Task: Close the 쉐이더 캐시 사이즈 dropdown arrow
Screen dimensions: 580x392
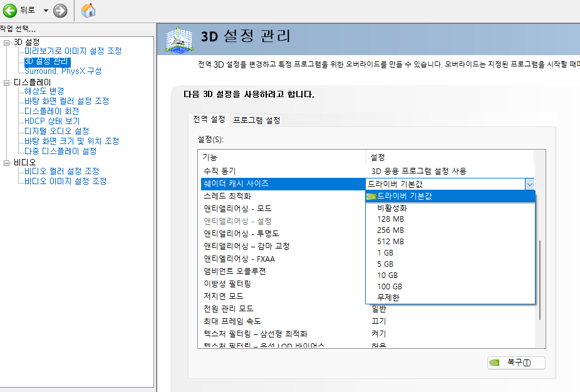Action: [530, 184]
